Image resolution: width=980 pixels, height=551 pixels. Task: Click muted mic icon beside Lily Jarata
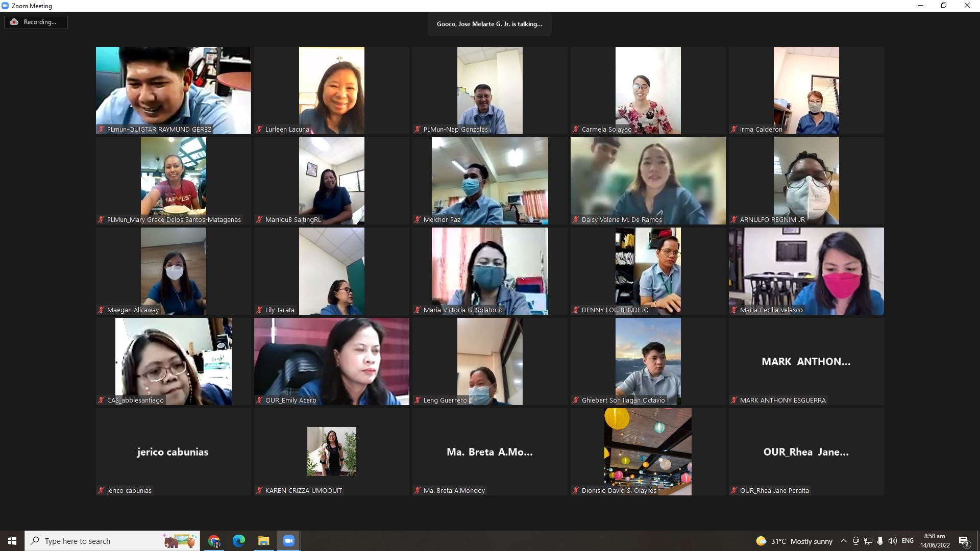click(x=259, y=310)
